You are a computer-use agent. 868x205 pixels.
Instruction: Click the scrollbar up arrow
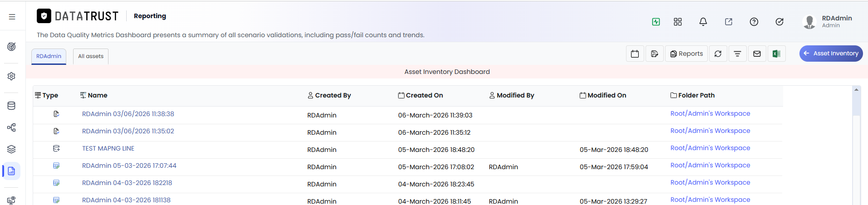(856, 89)
